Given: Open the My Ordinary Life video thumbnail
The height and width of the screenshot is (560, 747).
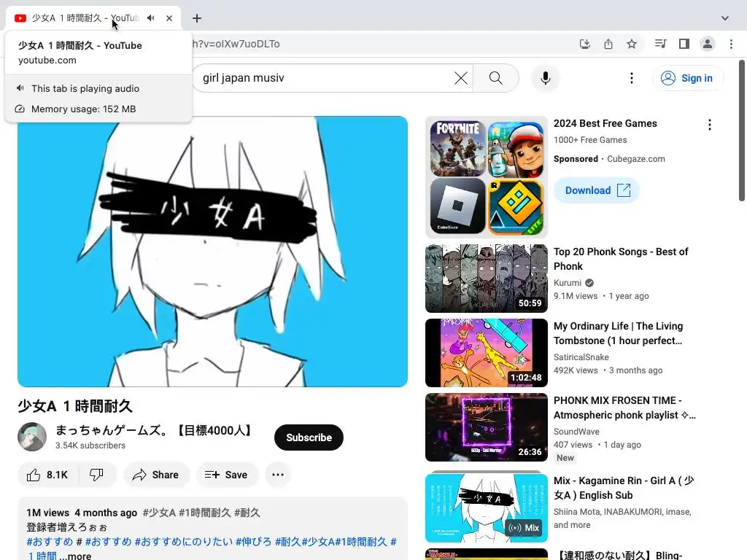Looking at the screenshot, I should (487, 353).
